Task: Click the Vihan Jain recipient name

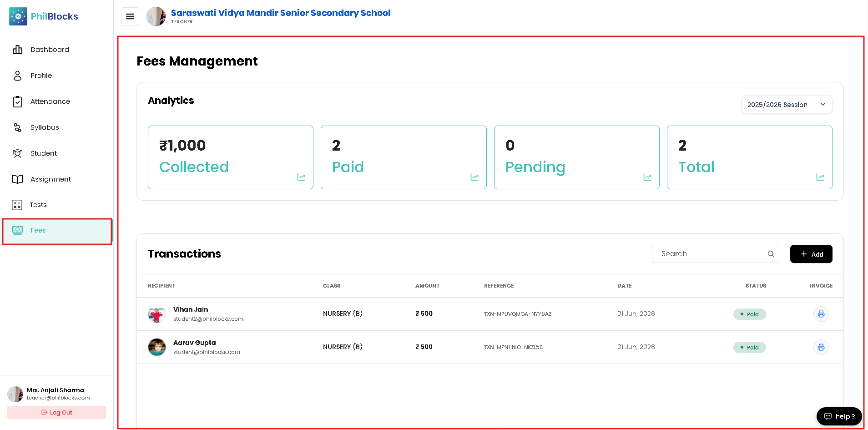Action: click(191, 309)
